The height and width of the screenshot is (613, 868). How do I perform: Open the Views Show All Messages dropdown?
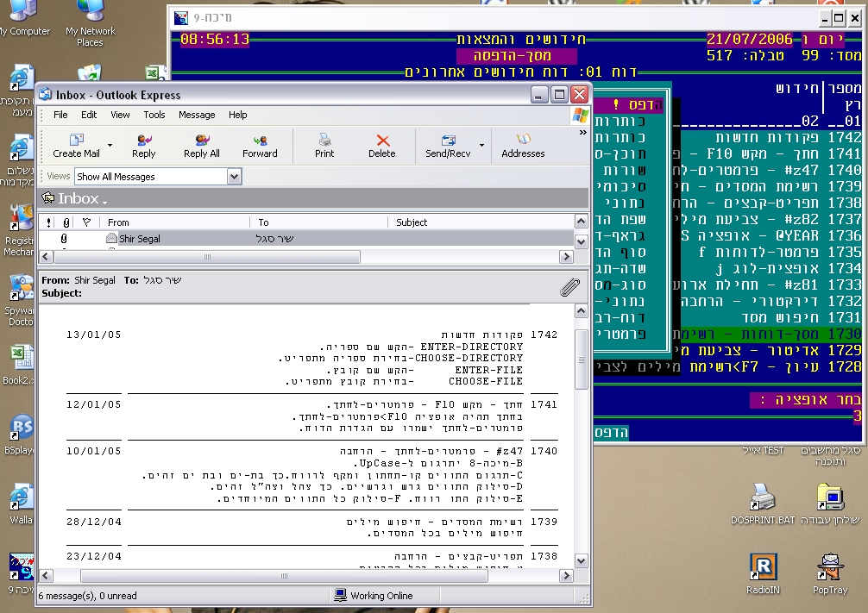point(234,177)
